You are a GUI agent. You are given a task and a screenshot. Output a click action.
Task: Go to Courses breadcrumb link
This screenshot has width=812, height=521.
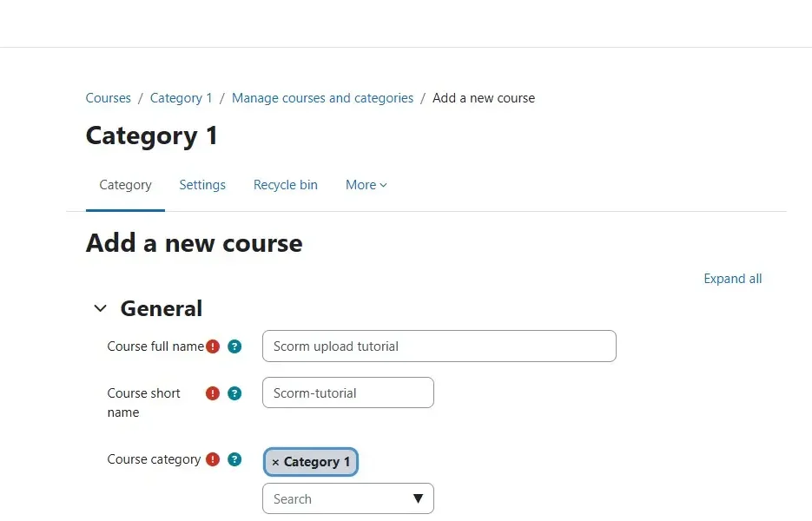point(109,98)
